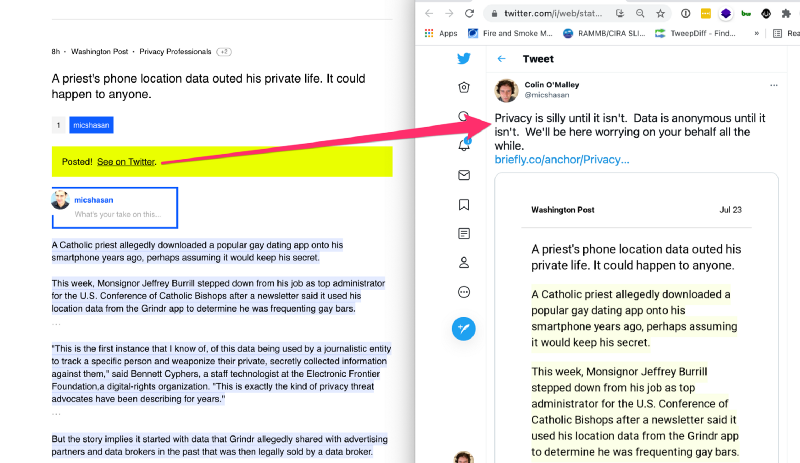Open the Apps bookmarks shortcut
The image size is (800, 463).
point(441,33)
